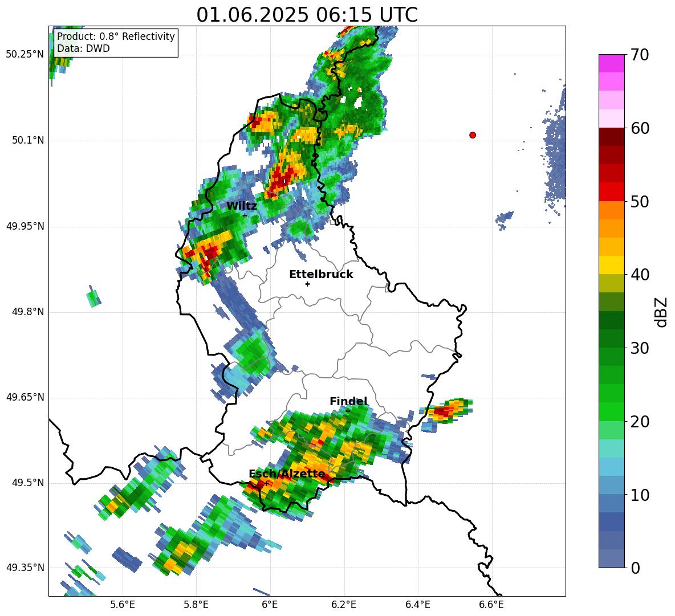
Task: Click the 6.6°E longitude tick label
Action: (491, 605)
